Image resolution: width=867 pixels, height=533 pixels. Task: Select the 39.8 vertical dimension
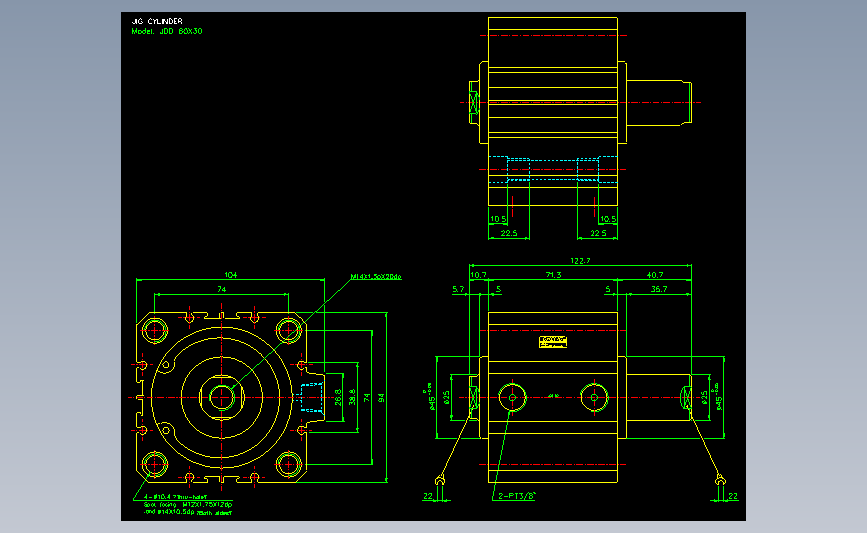(x=352, y=398)
